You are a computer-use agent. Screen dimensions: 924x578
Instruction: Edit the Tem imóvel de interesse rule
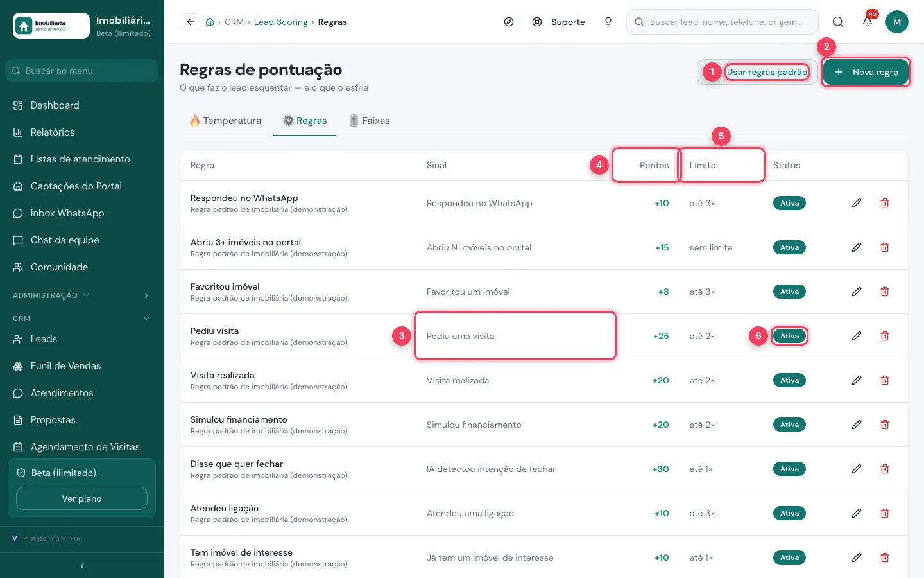click(857, 557)
